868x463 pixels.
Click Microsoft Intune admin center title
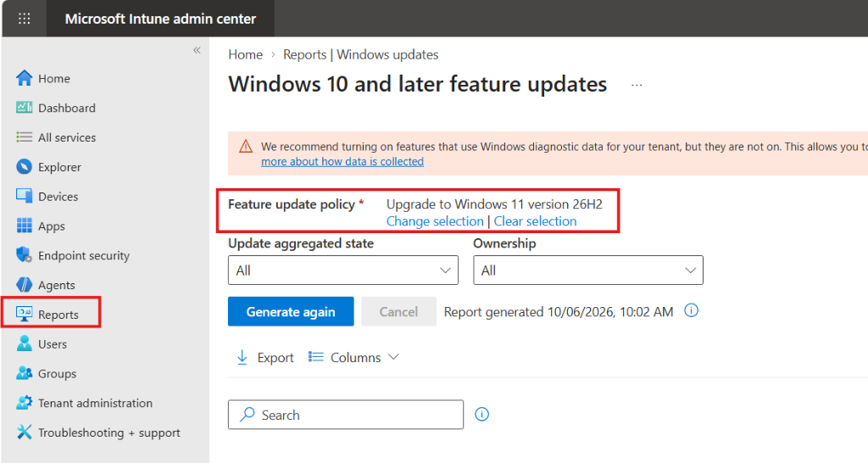pyautogui.click(x=160, y=19)
